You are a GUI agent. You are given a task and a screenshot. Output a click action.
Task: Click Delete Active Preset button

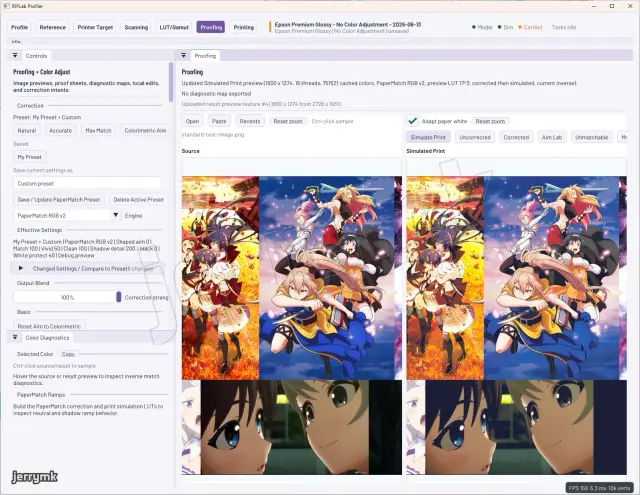[x=138, y=200]
